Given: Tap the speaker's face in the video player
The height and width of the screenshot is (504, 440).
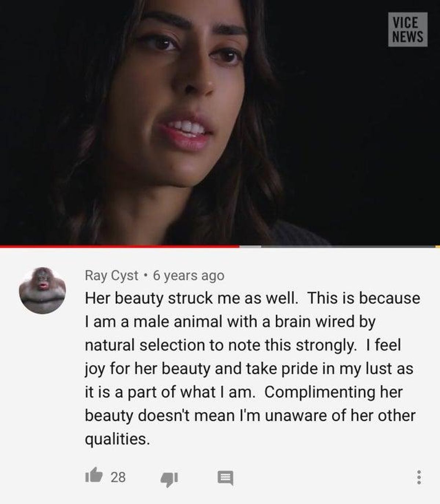Looking at the screenshot, I should click(x=176, y=92).
